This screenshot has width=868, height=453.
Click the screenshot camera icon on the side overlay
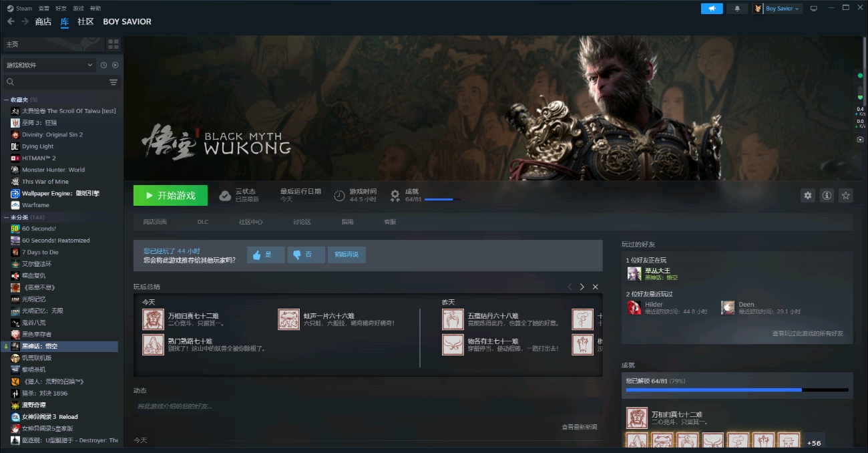pos(860,140)
